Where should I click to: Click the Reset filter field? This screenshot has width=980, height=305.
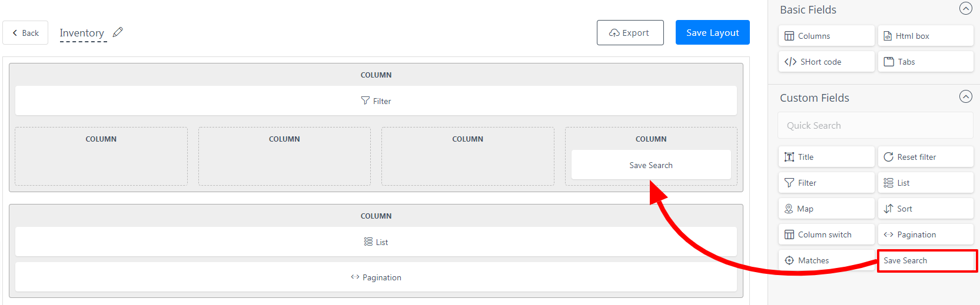(x=925, y=157)
